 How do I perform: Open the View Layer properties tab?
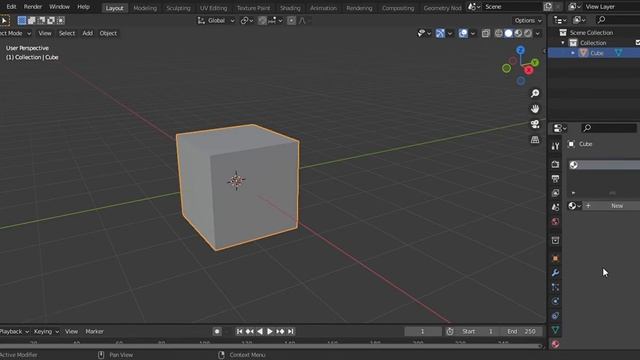(x=555, y=193)
